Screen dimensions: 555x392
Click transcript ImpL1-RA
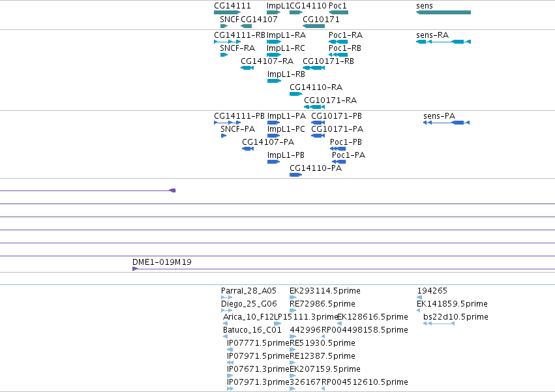(x=274, y=42)
